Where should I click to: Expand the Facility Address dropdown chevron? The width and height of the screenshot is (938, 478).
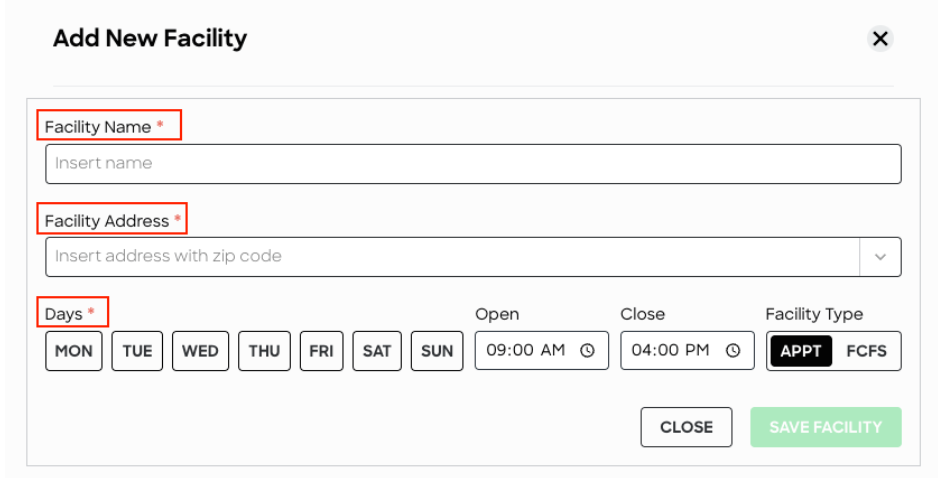pos(880,257)
